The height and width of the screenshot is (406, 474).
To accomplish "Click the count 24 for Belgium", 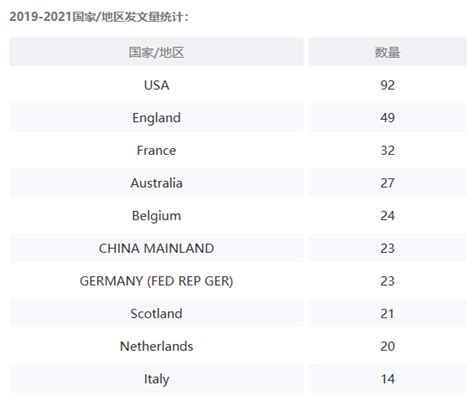I will pyautogui.click(x=387, y=216).
